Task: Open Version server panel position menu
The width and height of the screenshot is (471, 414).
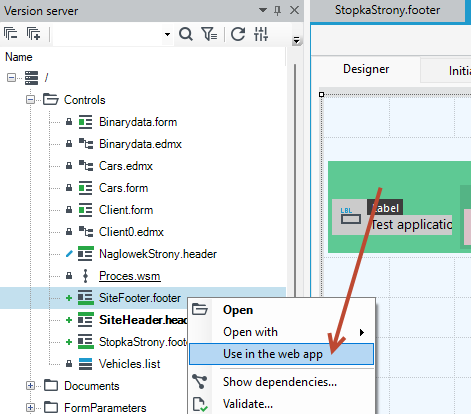Action: coord(263,10)
